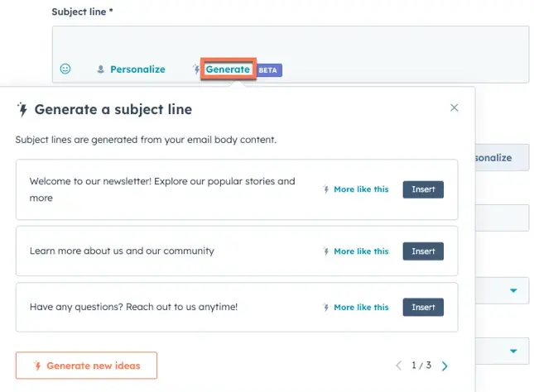The height and width of the screenshot is (392, 534).
Task: Insert the Have any questions subject
Action: (x=423, y=307)
